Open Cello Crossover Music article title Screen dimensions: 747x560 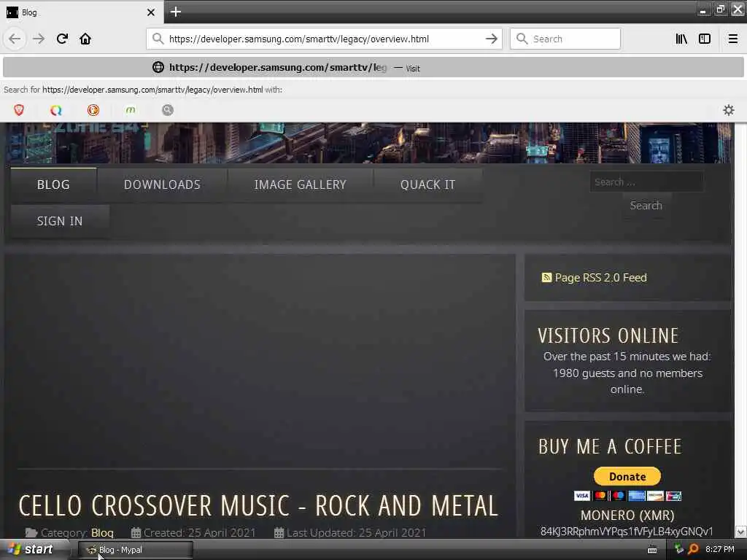(x=258, y=506)
